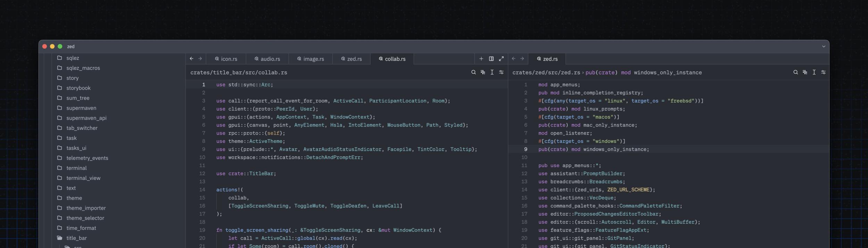The height and width of the screenshot is (248, 868).
Task: Click the crates/title_bar/src/collab.rs breadcrumb path
Action: pos(239,73)
